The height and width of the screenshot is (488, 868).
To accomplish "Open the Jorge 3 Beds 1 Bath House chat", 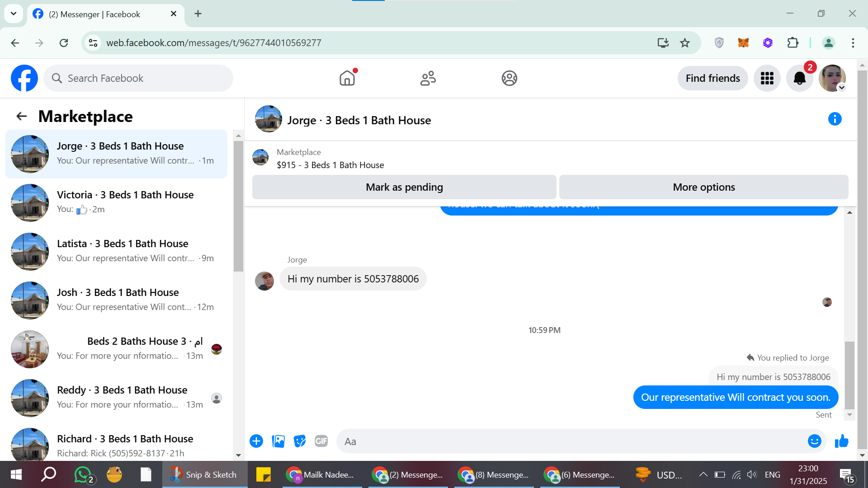I will pos(117,154).
